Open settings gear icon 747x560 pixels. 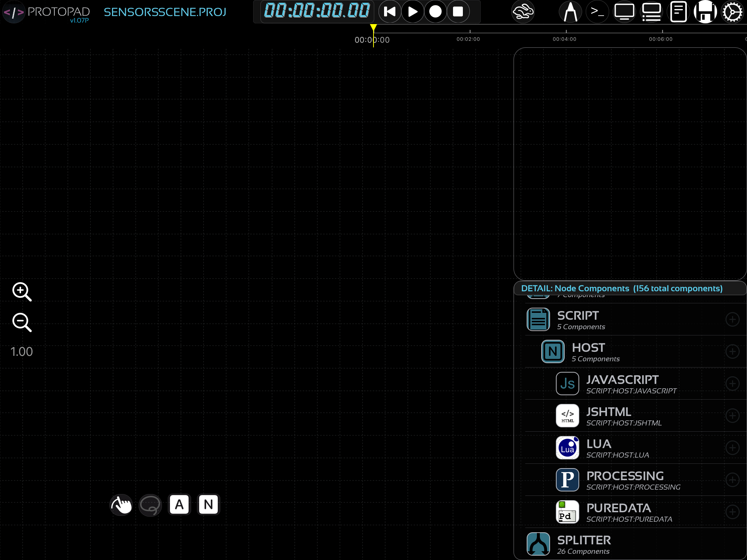coord(732,12)
